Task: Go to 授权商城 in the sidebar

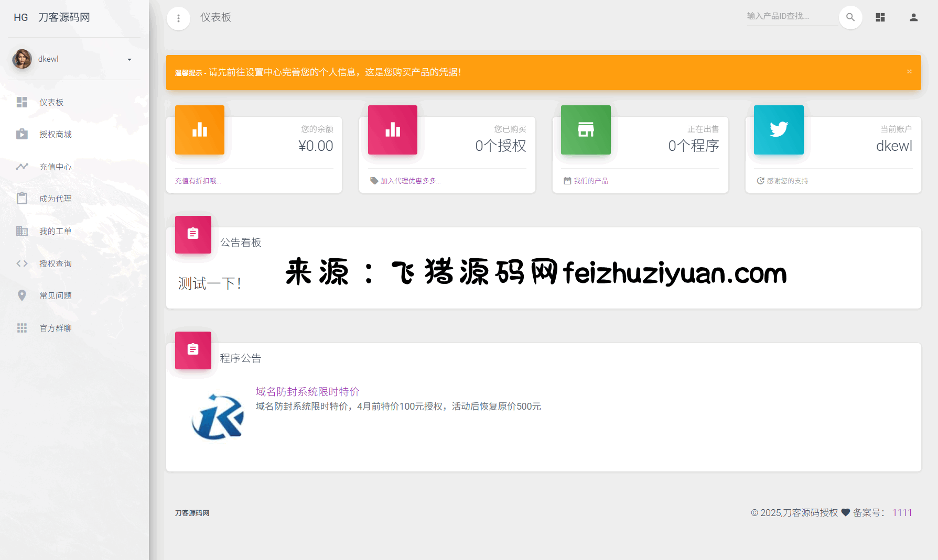Action: 55,135
